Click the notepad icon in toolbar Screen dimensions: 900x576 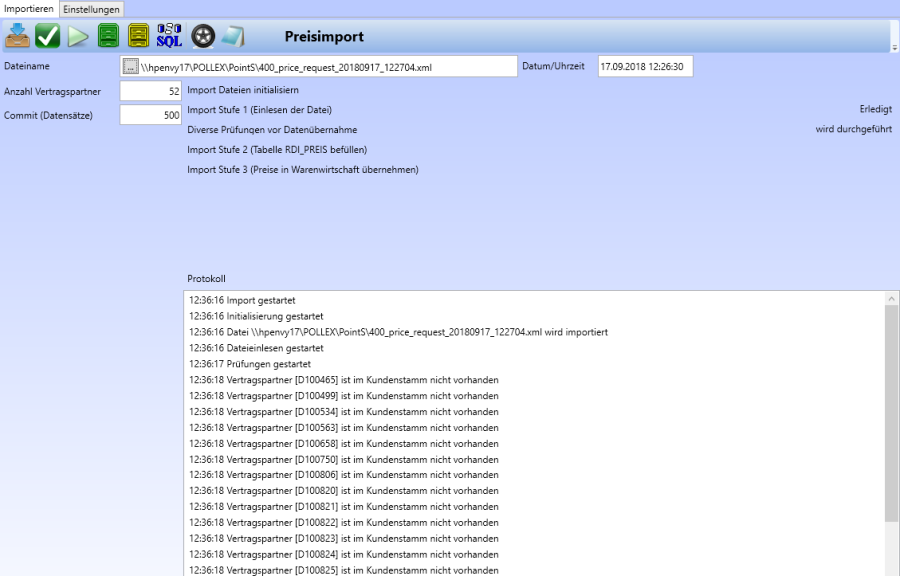click(233, 36)
